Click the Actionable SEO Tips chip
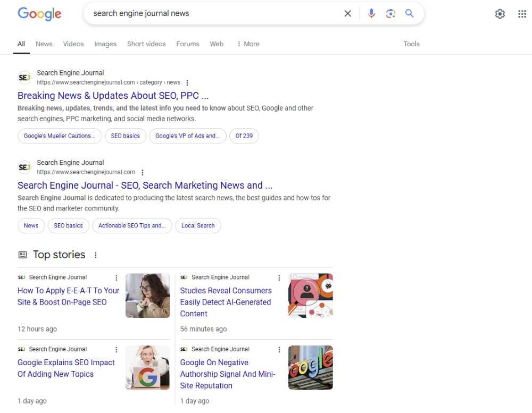Image resolution: width=532 pixels, height=413 pixels. [132, 226]
